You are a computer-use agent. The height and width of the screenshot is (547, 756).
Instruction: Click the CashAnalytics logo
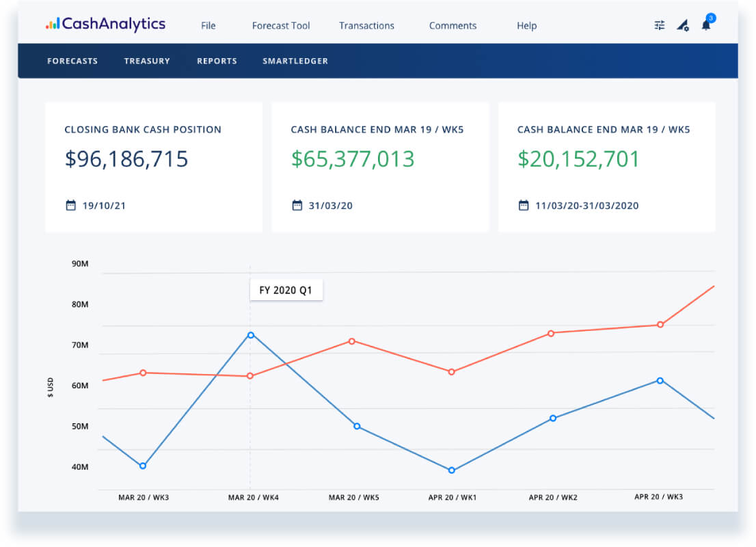click(x=105, y=24)
